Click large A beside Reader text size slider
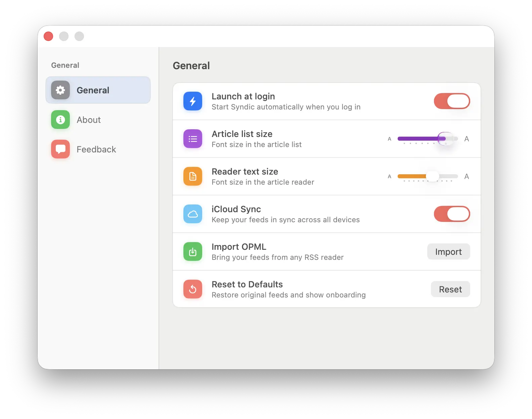Viewport: 532px width, 419px height. 467,176
